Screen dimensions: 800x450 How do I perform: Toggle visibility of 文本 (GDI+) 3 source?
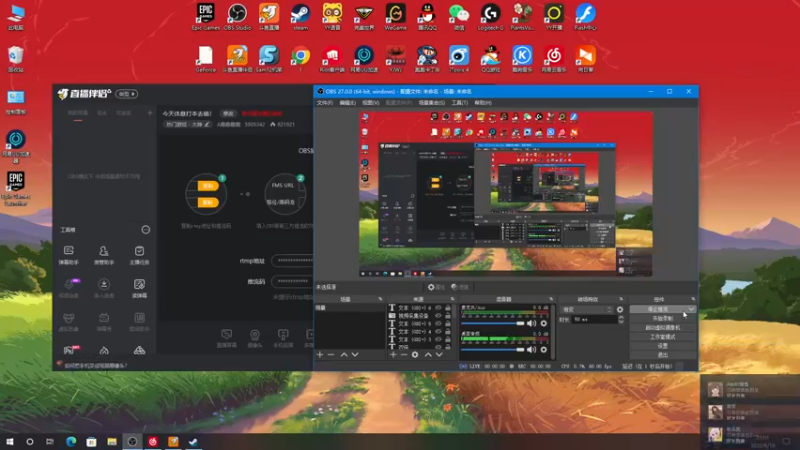tap(438, 339)
